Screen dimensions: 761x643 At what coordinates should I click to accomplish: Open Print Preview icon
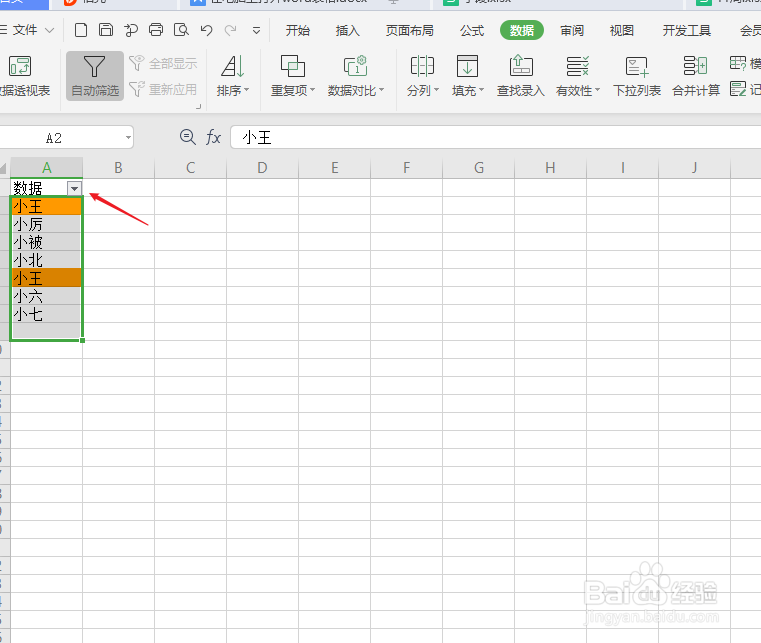(181, 30)
